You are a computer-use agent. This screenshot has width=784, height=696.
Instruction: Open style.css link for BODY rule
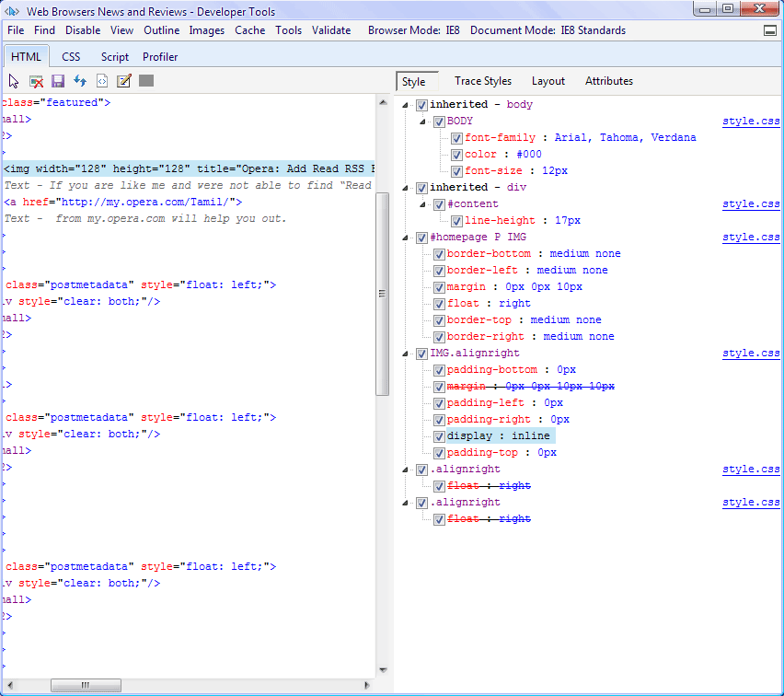point(750,122)
